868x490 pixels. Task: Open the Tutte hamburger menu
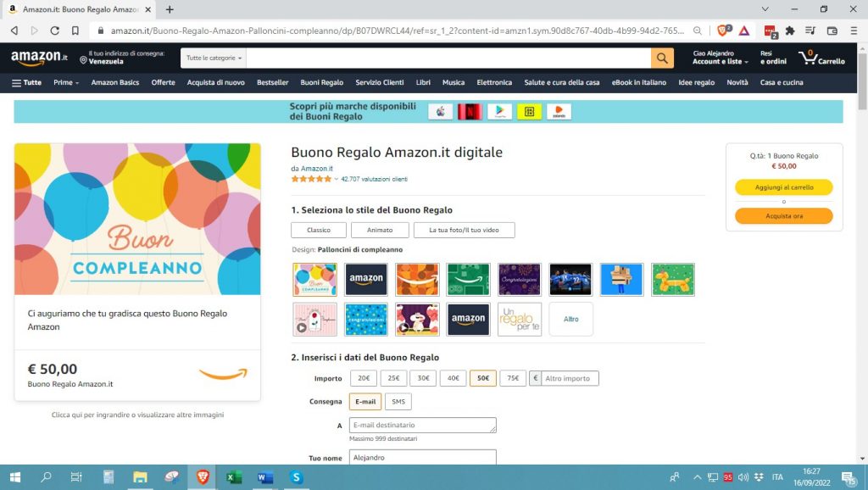[26, 82]
